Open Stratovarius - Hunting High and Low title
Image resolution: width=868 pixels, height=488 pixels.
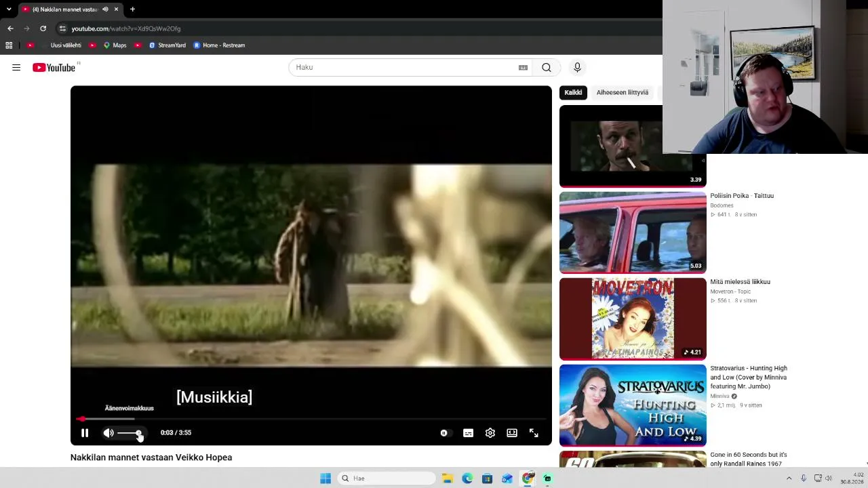click(x=749, y=378)
